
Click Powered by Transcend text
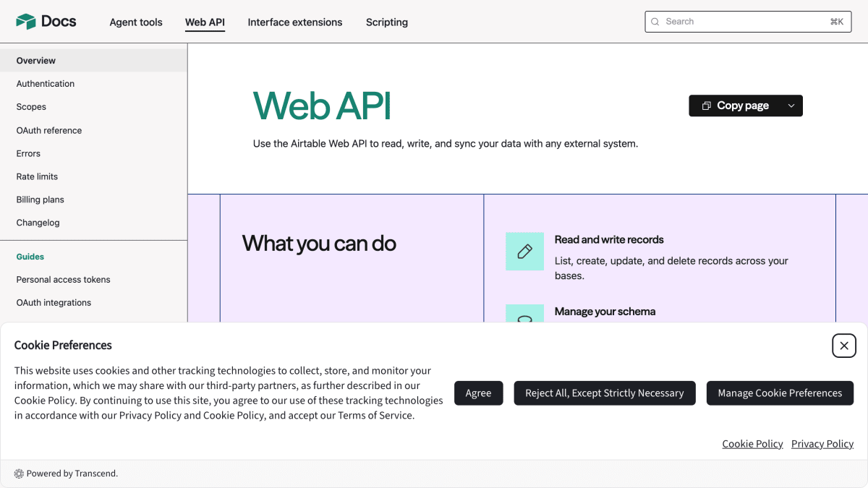(x=72, y=474)
